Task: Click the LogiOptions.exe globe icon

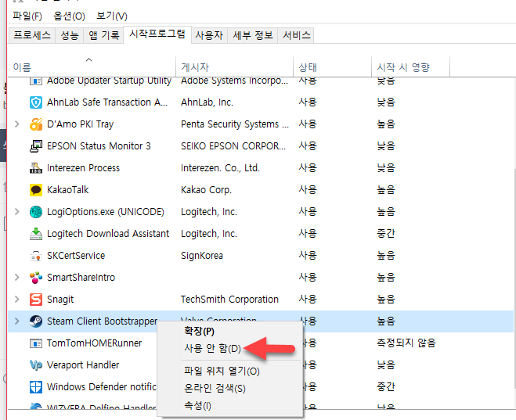Action: point(36,212)
